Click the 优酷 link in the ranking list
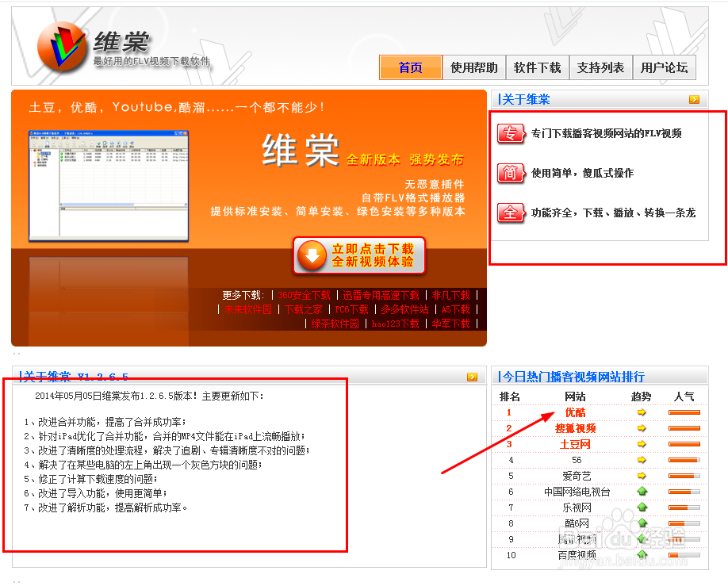The image size is (728, 586). click(x=574, y=412)
